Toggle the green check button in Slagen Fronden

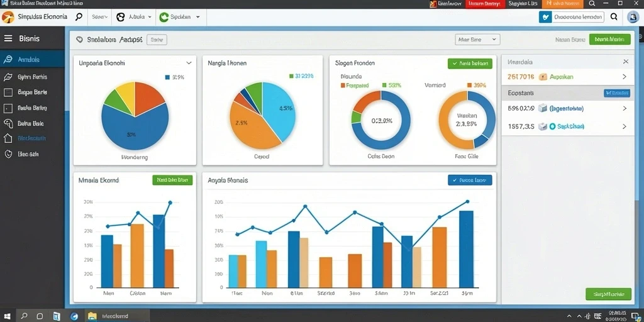point(469,64)
